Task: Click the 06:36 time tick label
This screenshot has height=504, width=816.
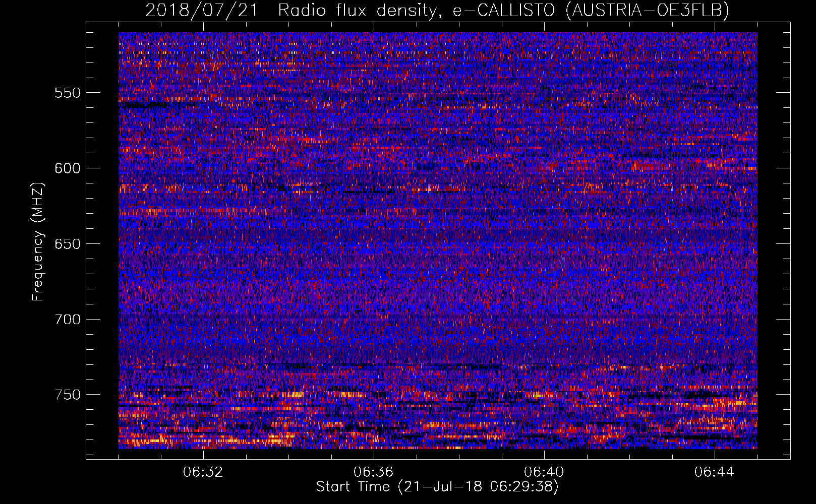Action: click(373, 472)
